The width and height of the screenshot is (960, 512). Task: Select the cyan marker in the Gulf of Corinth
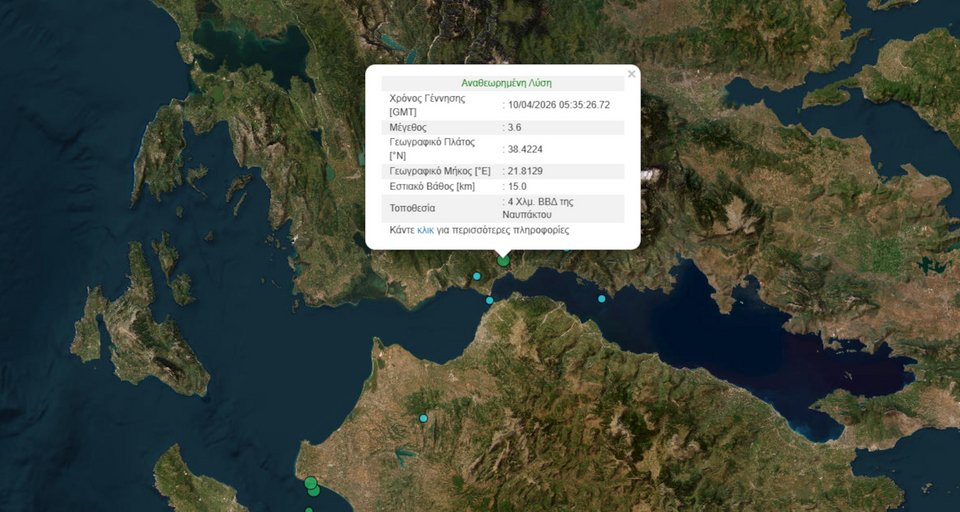[602, 298]
